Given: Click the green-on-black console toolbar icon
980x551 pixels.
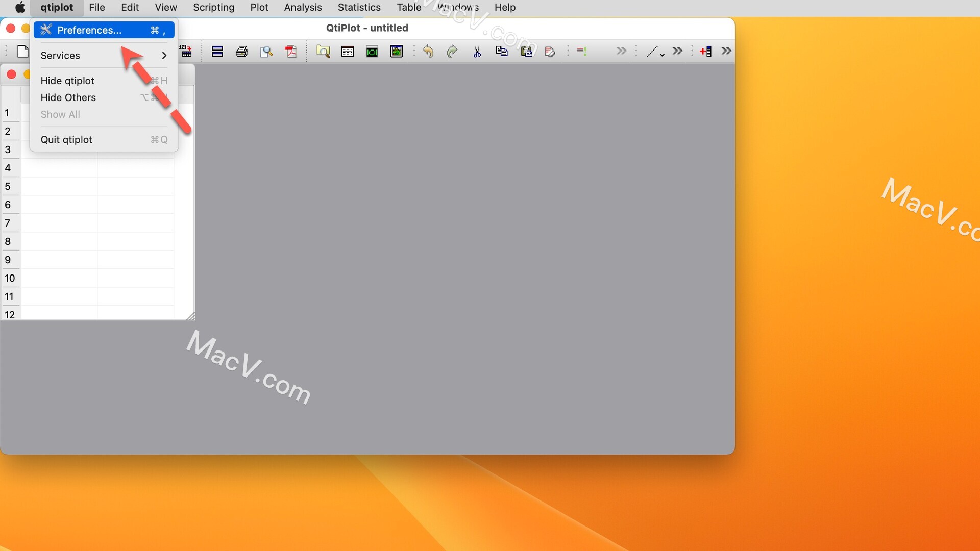Looking at the screenshot, I should click(x=372, y=51).
